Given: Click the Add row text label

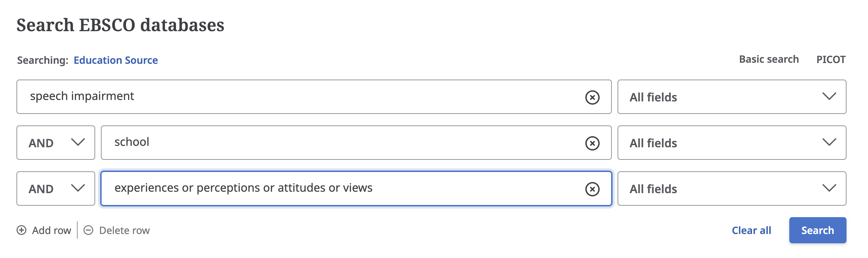Looking at the screenshot, I should click(52, 230).
